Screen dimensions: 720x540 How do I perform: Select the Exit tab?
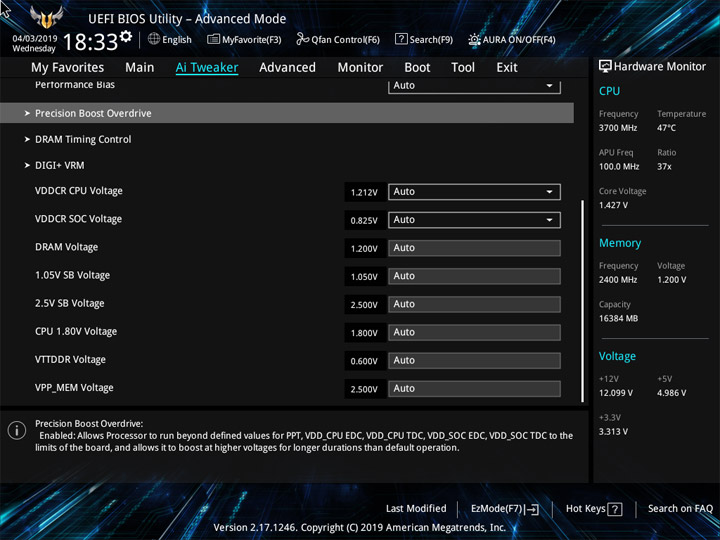click(x=507, y=68)
